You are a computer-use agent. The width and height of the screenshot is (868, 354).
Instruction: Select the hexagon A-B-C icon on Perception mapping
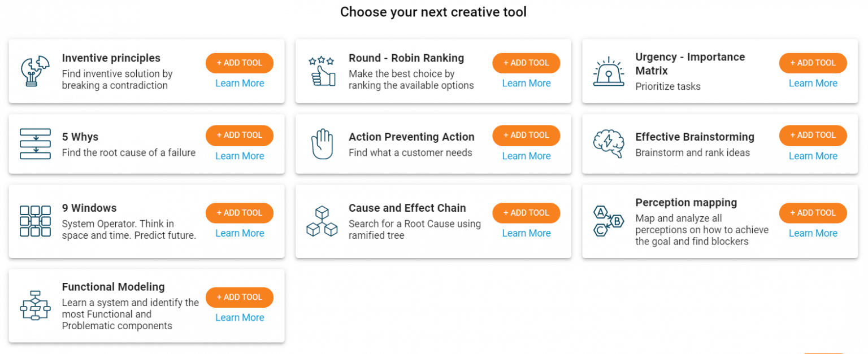(x=609, y=221)
